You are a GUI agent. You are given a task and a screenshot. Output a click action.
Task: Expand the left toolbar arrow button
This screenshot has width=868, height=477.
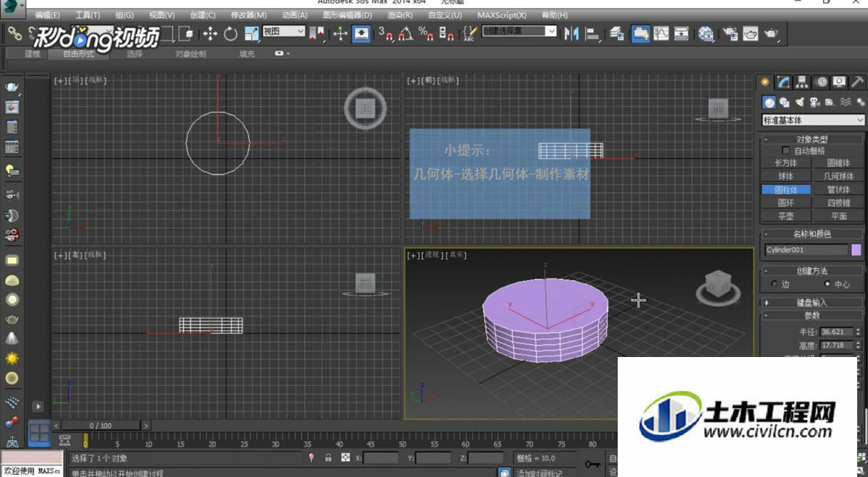pos(38,406)
